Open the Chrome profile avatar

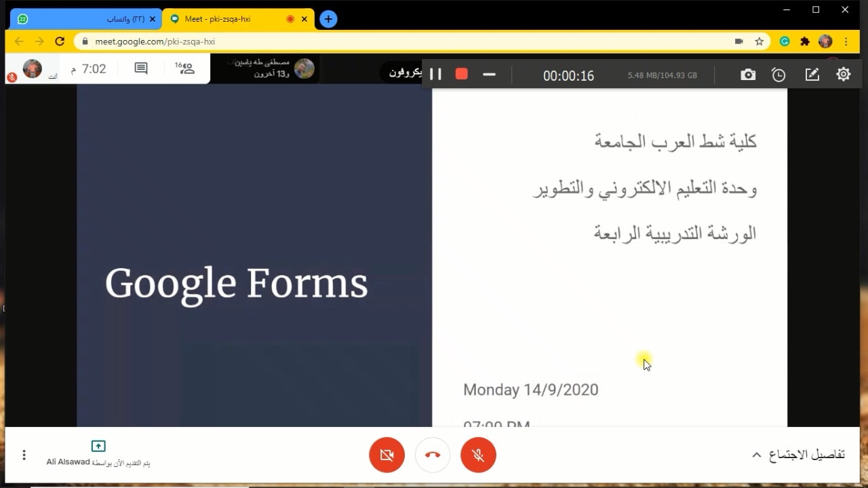pos(825,41)
